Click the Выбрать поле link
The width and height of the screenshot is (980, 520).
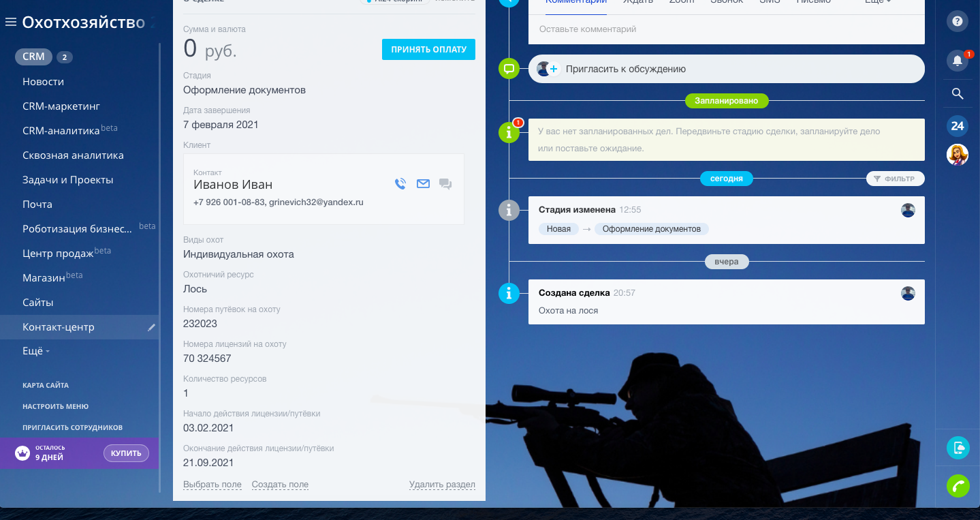click(212, 485)
